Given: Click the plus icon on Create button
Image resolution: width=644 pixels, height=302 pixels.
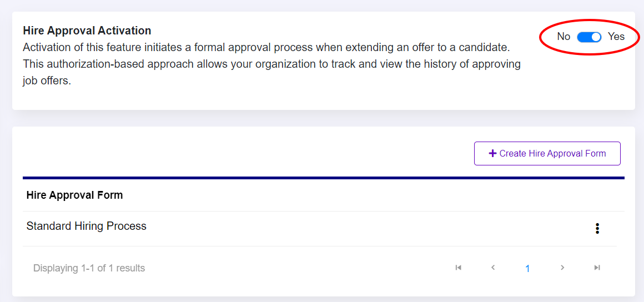Looking at the screenshot, I should (x=492, y=154).
